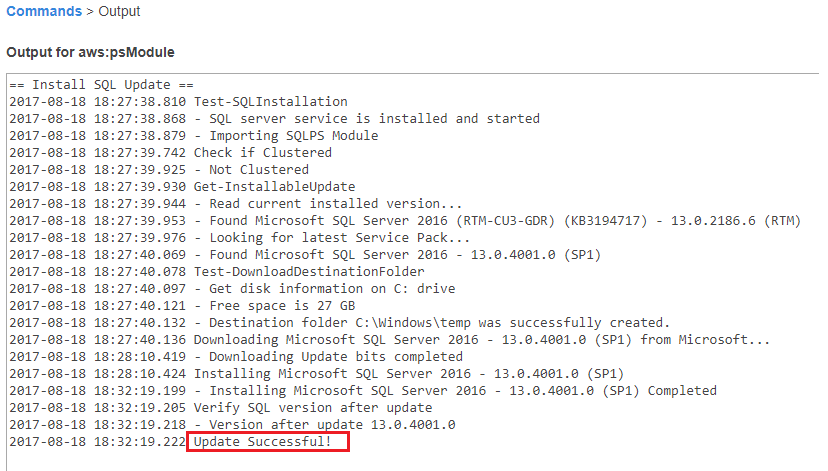
Task: Click the 'Free space is 27 GB' line
Action: click(x=182, y=305)
